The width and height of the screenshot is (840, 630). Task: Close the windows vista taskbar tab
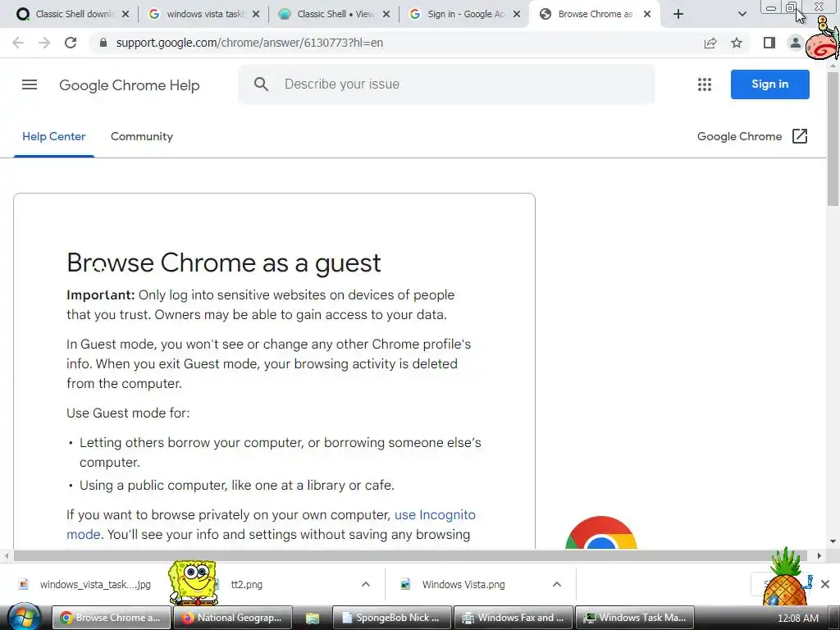pos(256,14)
